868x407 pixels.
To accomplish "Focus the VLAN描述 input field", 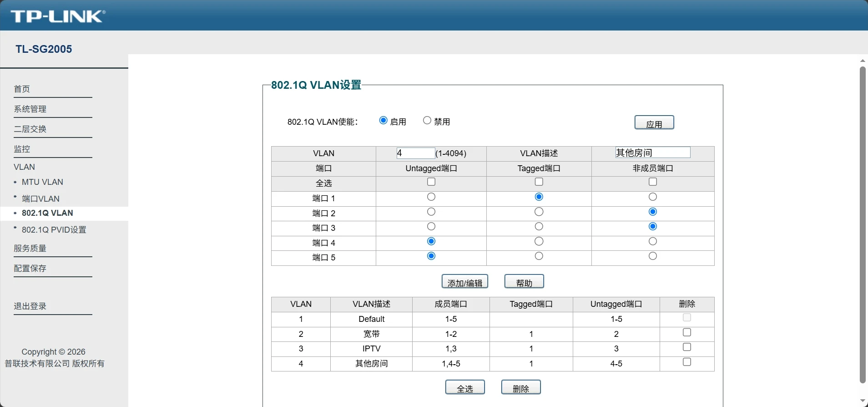I will (x=652, y=153).
